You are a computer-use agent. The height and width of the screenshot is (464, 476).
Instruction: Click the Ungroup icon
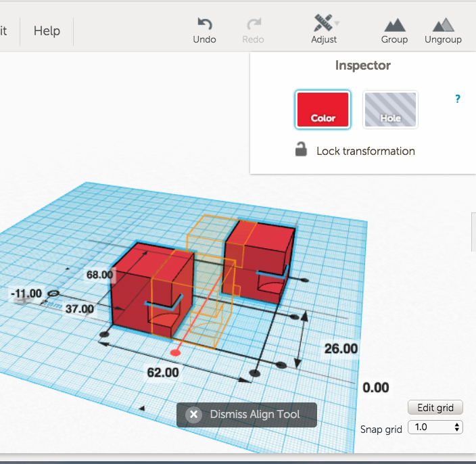[x=443, y=25]
